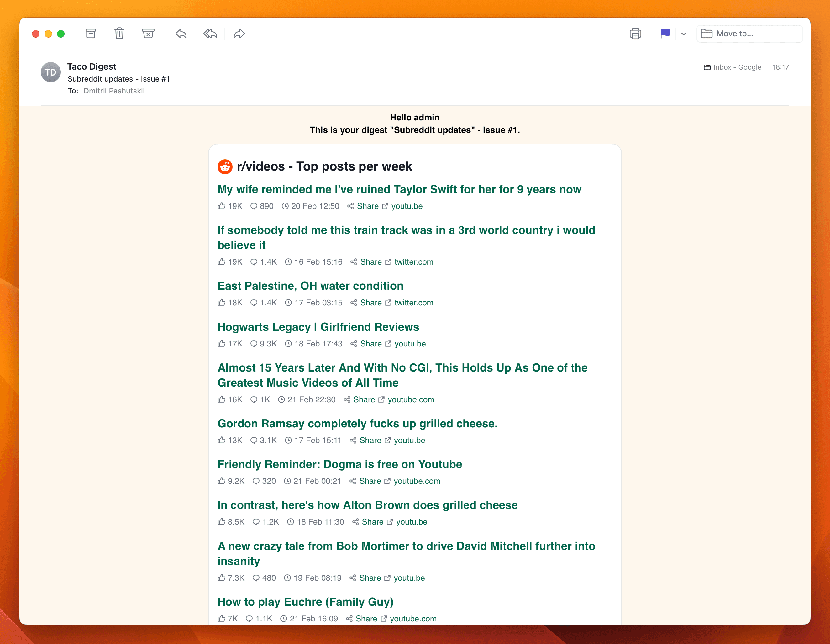
Task: Click recipient name Dmitrii Pashutskii
Action: tap(114, 91)
